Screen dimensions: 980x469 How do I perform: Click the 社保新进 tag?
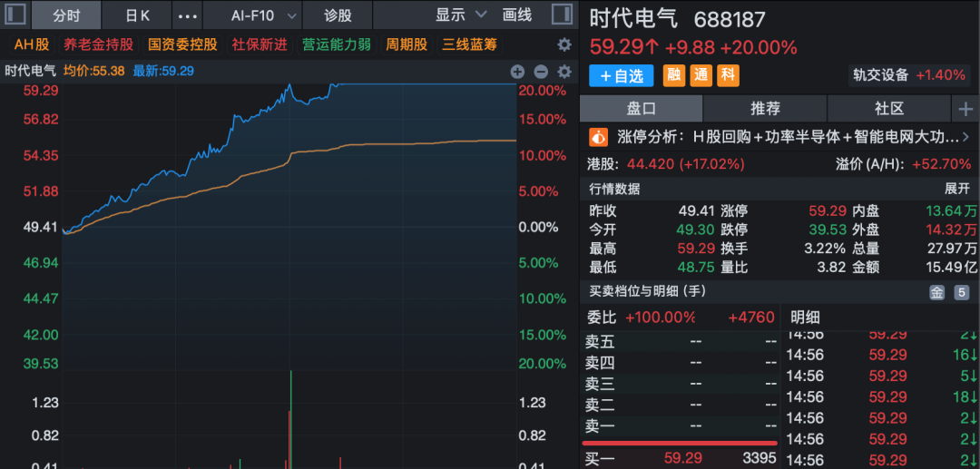click(260, 45)
